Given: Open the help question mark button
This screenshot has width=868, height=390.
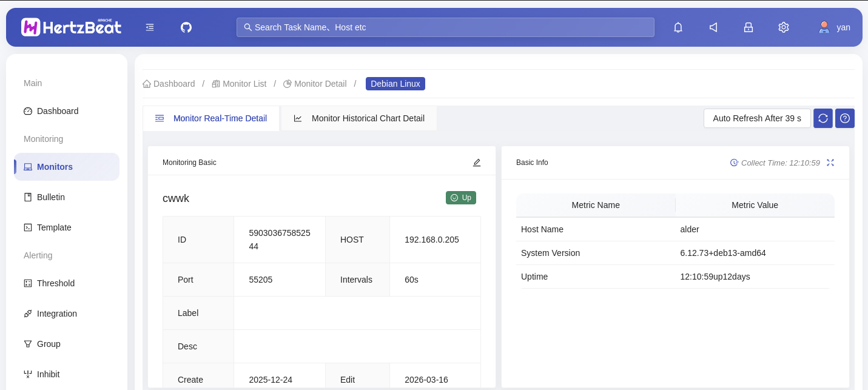Looking at the screenshot, I should pos(845,118).
